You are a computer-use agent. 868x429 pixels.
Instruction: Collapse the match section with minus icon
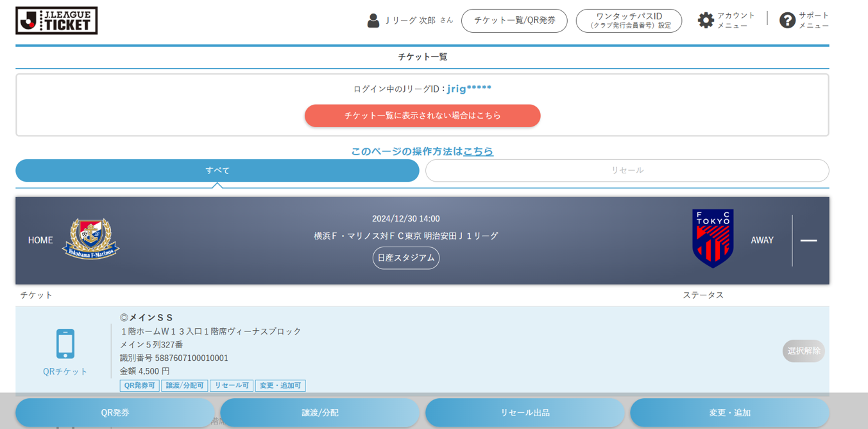pyautogui.click(x=808, y=240)
